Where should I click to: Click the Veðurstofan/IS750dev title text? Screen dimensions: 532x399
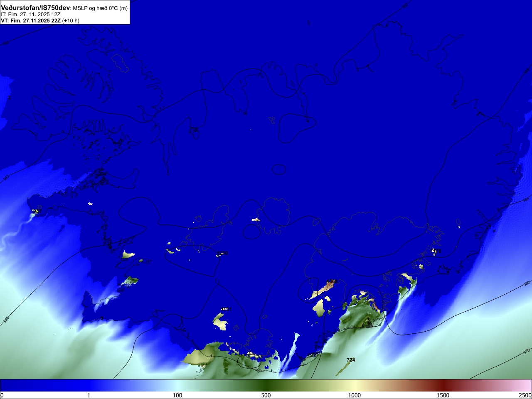(35, 8)
